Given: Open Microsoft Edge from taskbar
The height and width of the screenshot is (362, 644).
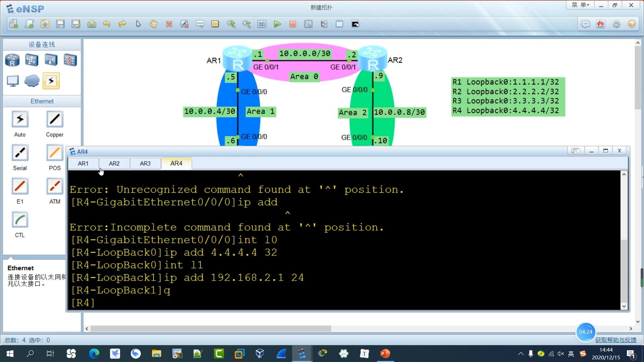Looking at the screenshot, I should pyautogui.click(x=94, y=354).
